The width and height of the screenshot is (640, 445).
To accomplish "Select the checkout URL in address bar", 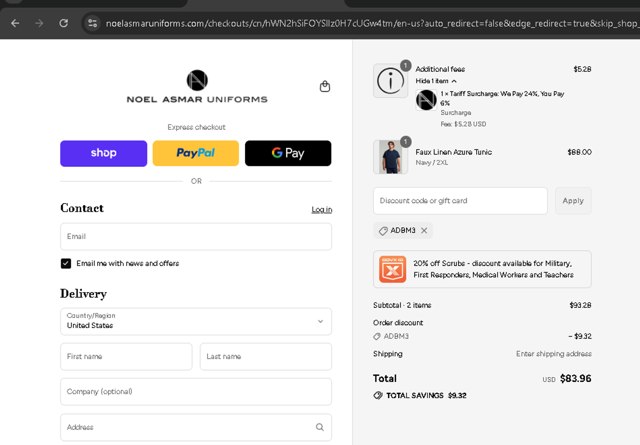I will pyautogui.click(x=371, y=23).
